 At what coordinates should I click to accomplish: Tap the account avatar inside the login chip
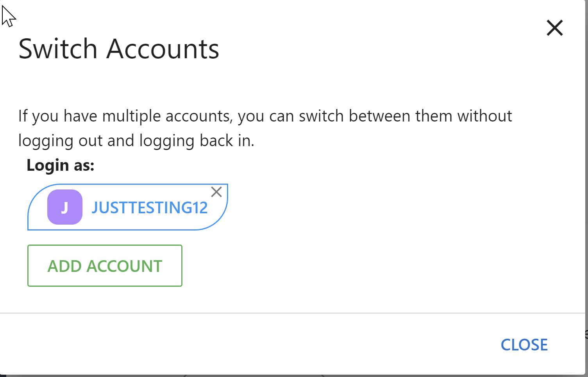[65, 207]
